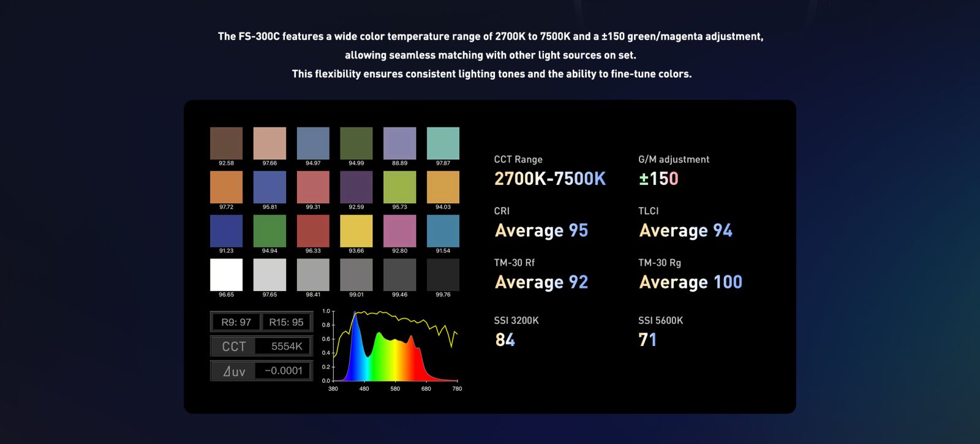
Task: Click the salmon red swatch labeled 99.31
Action: click(313, 187)
